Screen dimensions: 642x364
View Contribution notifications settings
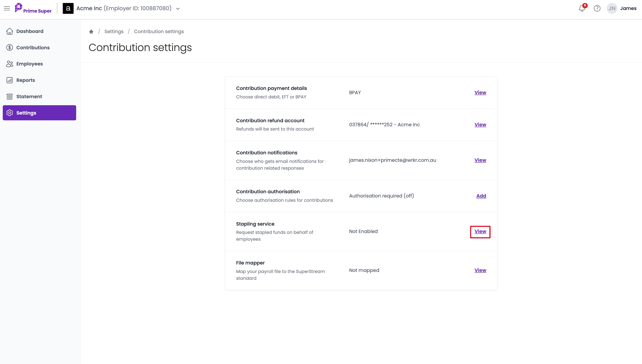click(480, 160)
